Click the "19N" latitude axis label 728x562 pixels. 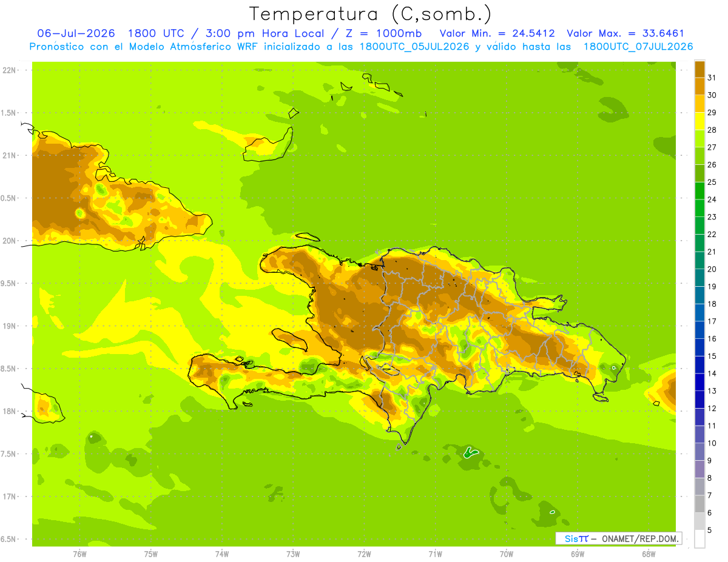(9, 326)
